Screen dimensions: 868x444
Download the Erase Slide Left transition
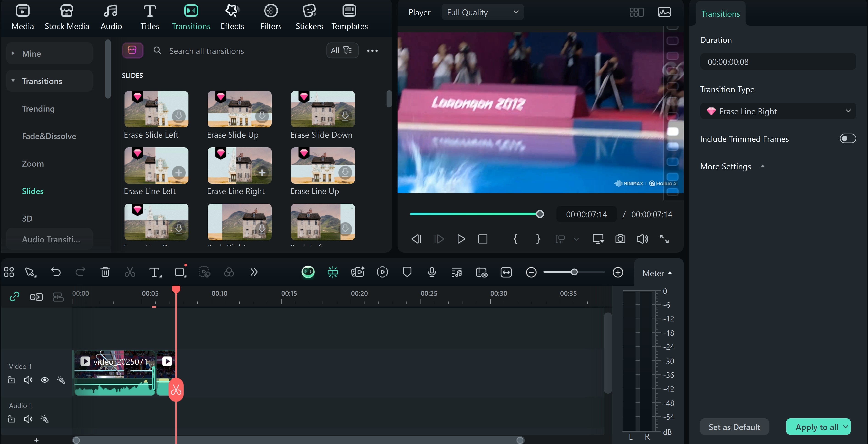coord(179,116)
